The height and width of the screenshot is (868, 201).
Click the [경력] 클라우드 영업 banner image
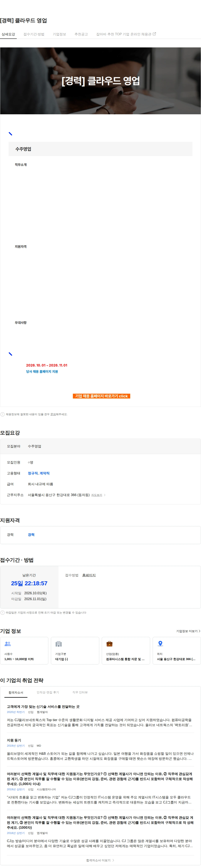[100, 80]
